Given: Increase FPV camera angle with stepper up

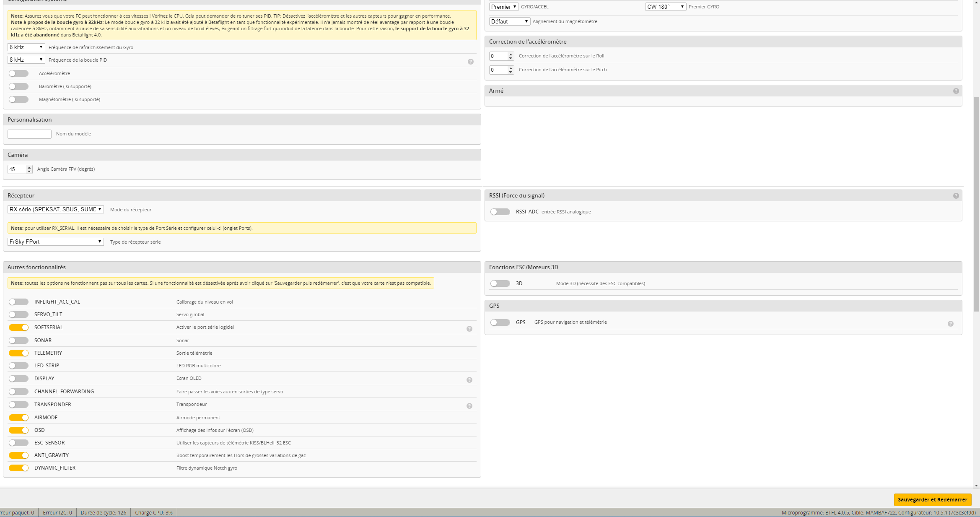Looking at the screenshot, I should pyautogui.click(x=29, y=167).
